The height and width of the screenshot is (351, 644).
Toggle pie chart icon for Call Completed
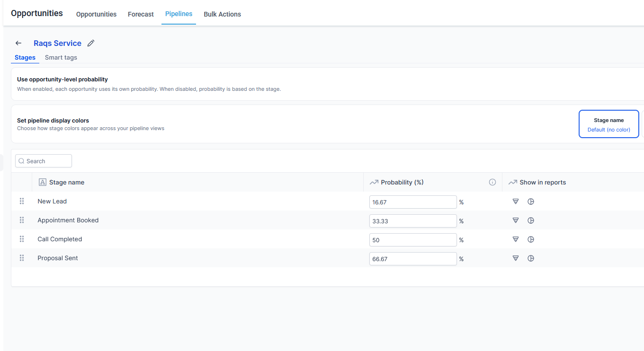(x=531, y=239)
